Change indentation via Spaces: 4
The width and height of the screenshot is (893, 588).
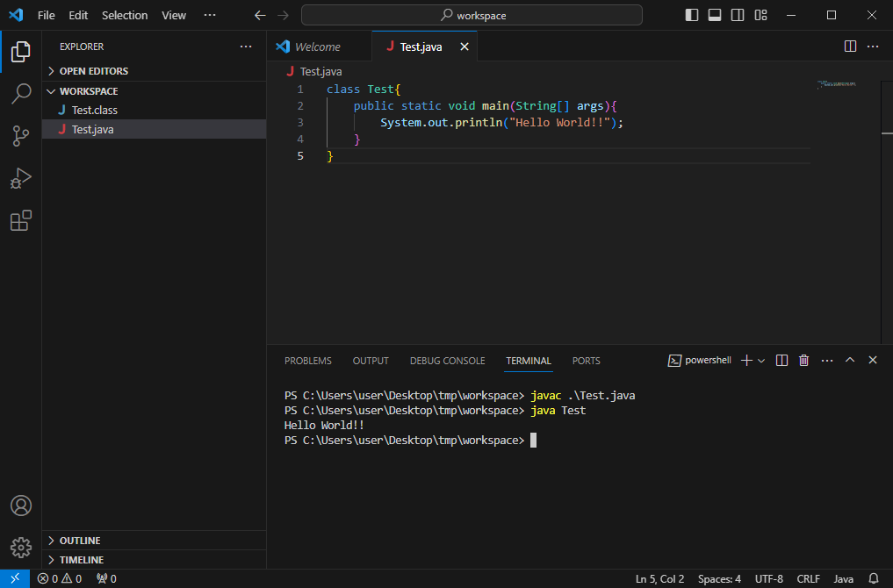(x=719, y=578)
